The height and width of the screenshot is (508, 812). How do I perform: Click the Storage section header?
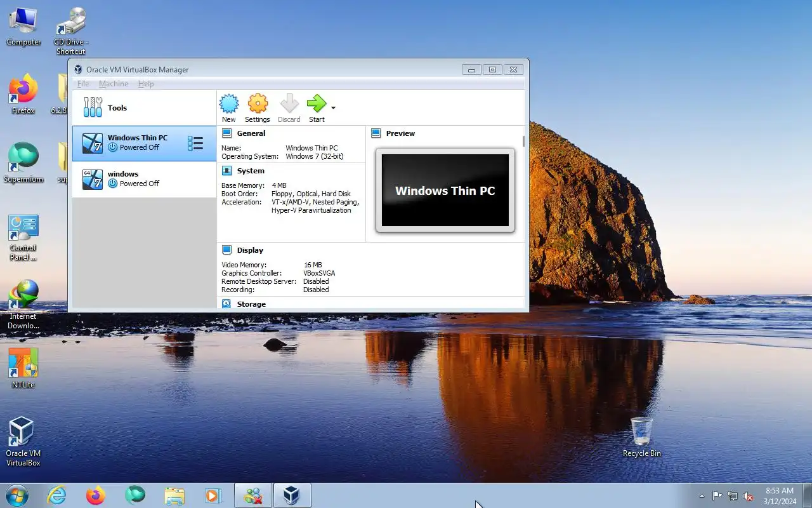coord(251,304)
